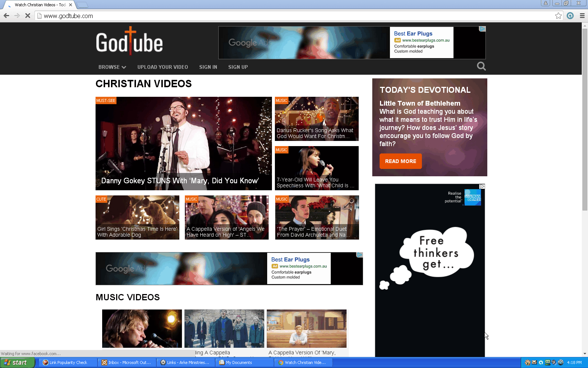Open Darius Rucker's Song video thumbnail
This screenshot has width=588, height=368.
(x=317, y=119)
